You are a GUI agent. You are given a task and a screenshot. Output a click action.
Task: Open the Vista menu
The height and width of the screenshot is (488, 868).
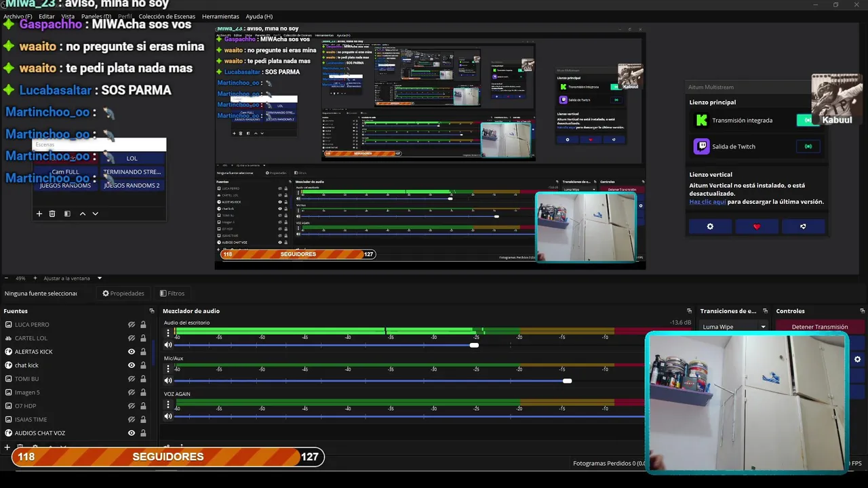coord(68,16)
